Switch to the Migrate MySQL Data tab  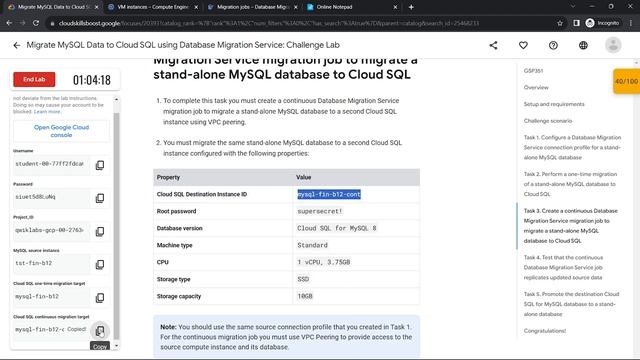click(52, 7)
